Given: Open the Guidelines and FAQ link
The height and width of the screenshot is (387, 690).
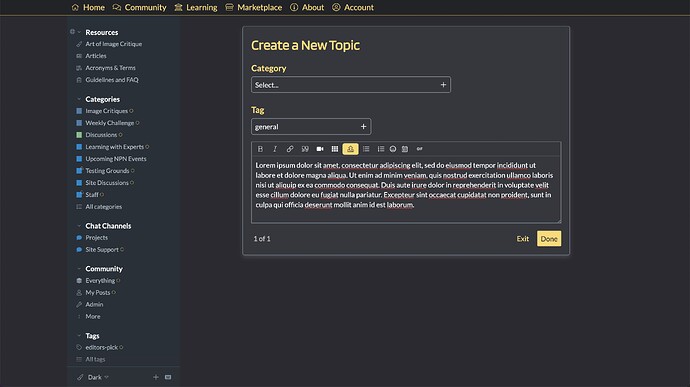Looking at the screenshot, I should point(112,80).
